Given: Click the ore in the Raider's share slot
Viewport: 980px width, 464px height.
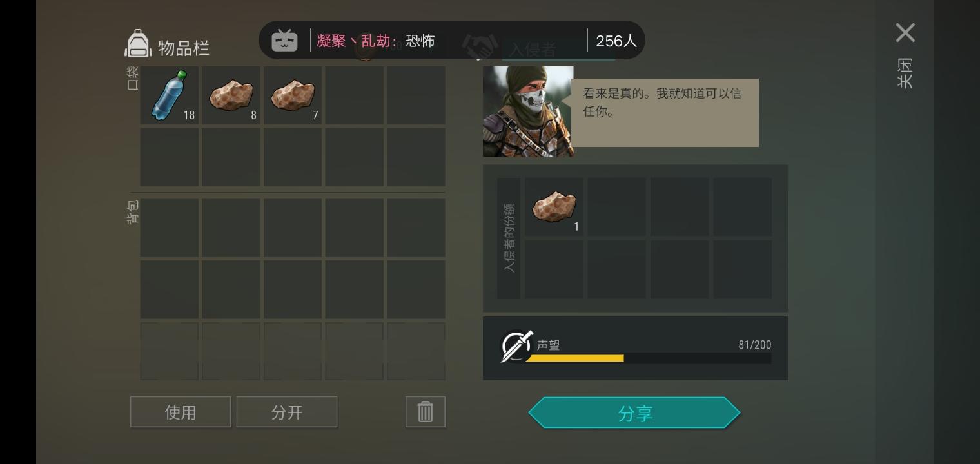Looking at the screenshot, I should click(x=554, y=207).
